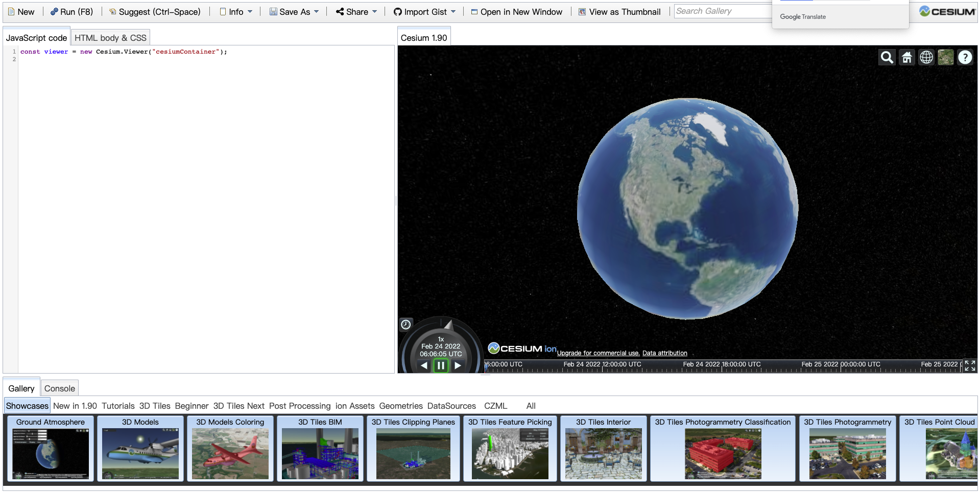Select the Tutorials gallery category

118,406
